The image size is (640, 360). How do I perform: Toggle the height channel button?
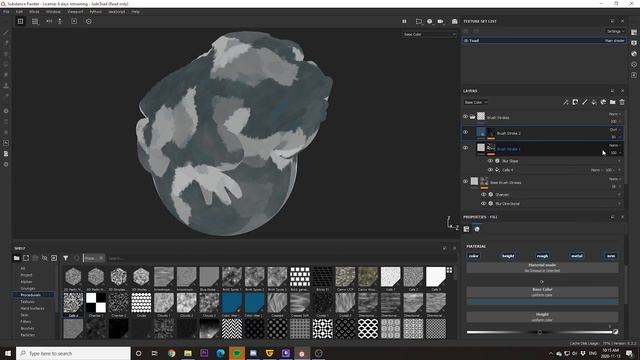(508, 256)
